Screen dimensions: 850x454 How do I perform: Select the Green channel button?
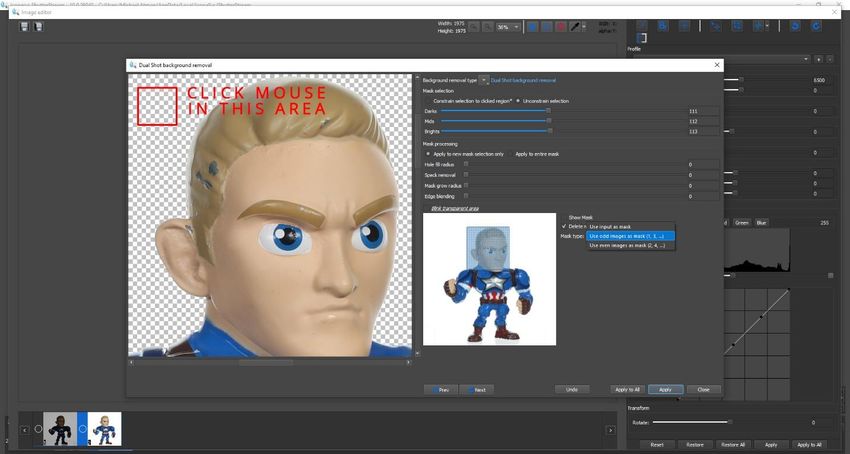click(x=742, y=223)
